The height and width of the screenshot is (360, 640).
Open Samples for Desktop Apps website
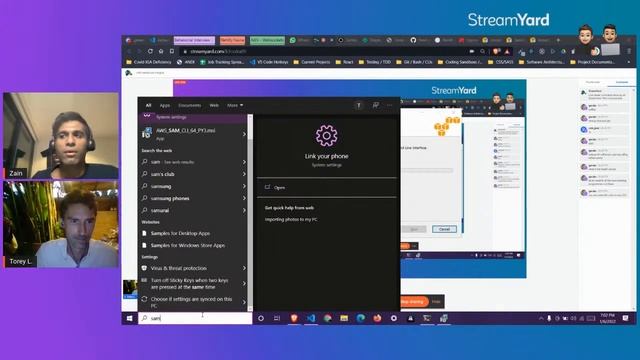coord(193,233)
